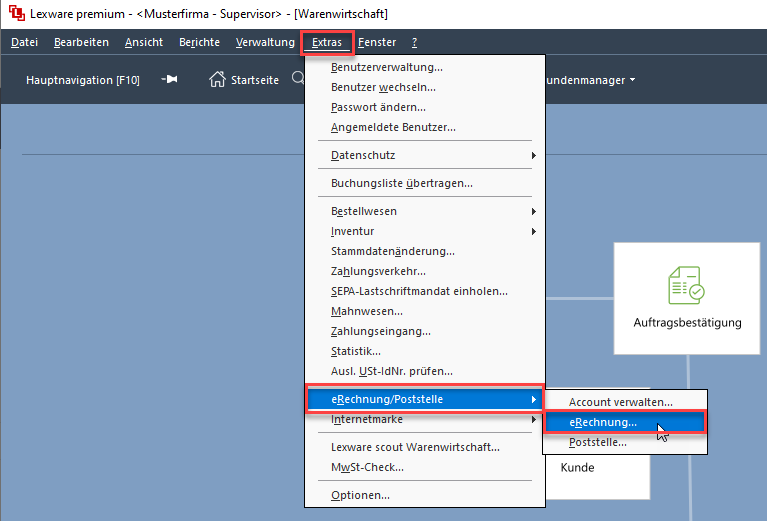
Task: Click the Auftragsbestätigung document icon
Action: pyautogui.click(x=686, y=285)
